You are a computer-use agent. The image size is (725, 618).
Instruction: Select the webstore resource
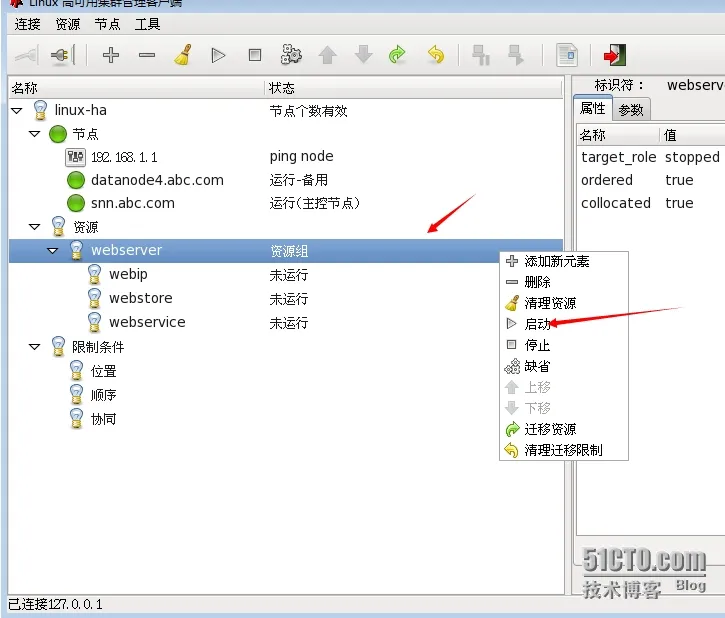tap(141, 298)
